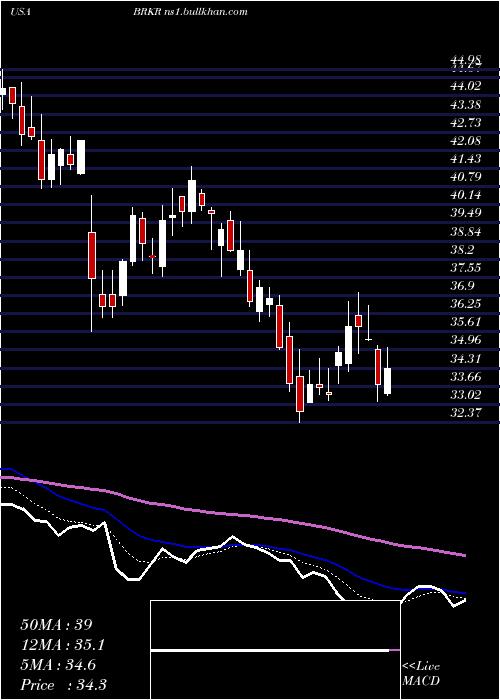
Task: Click the 5MA : 34.6 readout
Action: [x=58, y=665]
